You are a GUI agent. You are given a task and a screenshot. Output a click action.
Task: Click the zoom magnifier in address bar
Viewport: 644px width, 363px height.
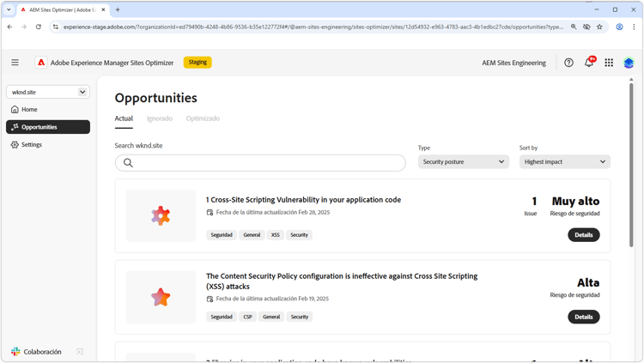574,27
